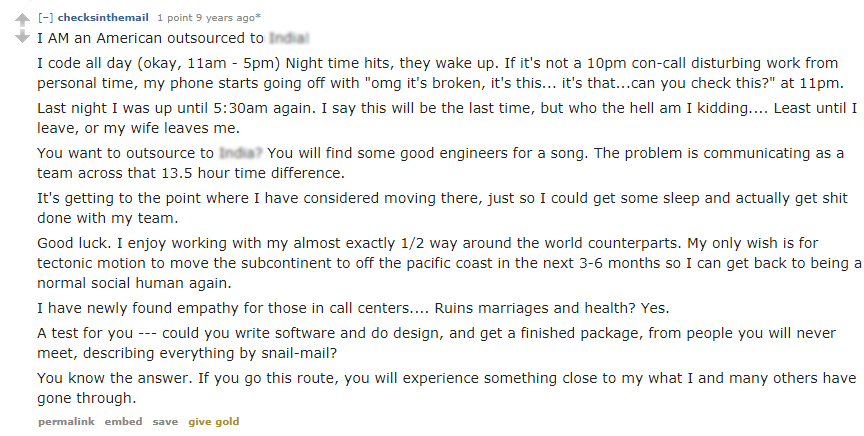The height and width of the screenshot is (436, 864).
Task: Save this comment
Action: (165, 422)
